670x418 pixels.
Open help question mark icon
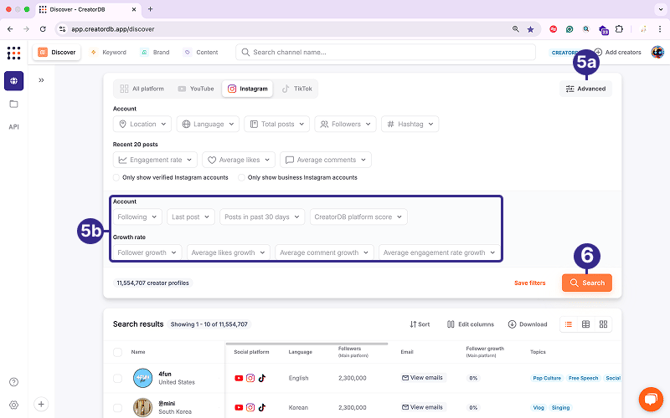coord(14,382)
